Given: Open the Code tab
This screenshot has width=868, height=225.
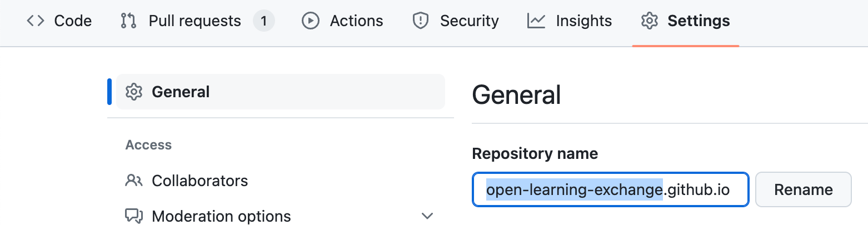Looking at the screenshot, I should pos(73,21).
